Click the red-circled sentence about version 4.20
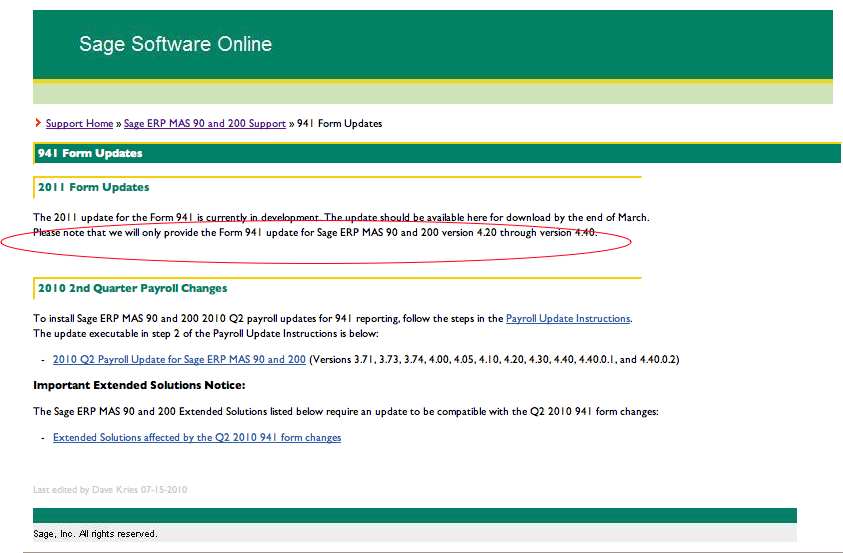 click(x=314, y=233)
